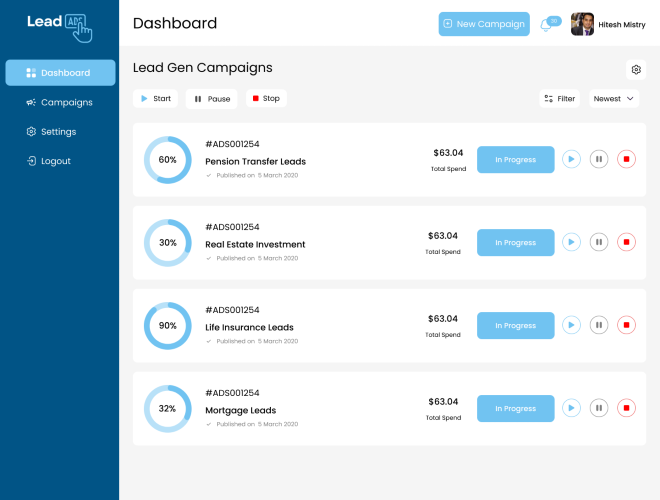
Task: Pause the Real Estate Investment campaign
Action: tap(599, 242)
